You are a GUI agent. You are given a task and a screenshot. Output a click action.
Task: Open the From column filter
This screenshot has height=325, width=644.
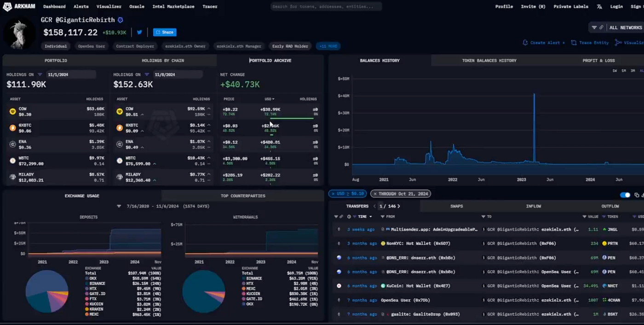coord(382,216)
